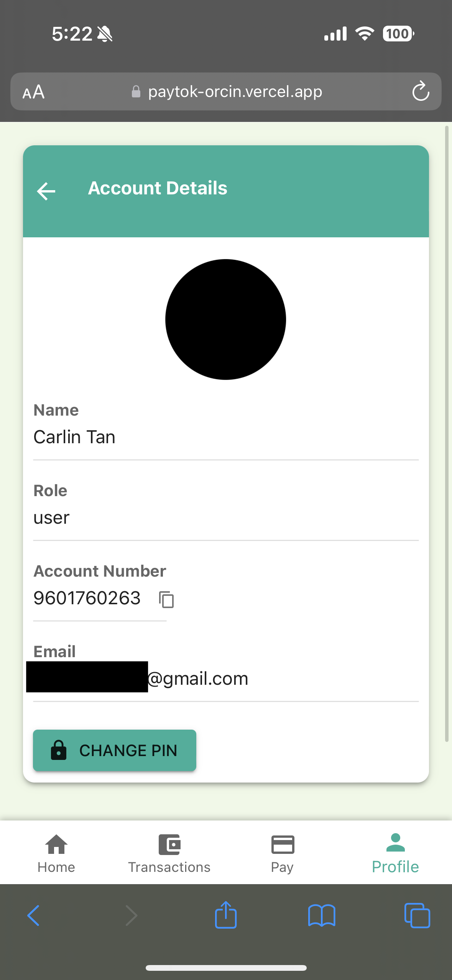Open Safari text size AA menu
Screen dimensions: 452x980
pyautogui.click(x=34, y=92)
